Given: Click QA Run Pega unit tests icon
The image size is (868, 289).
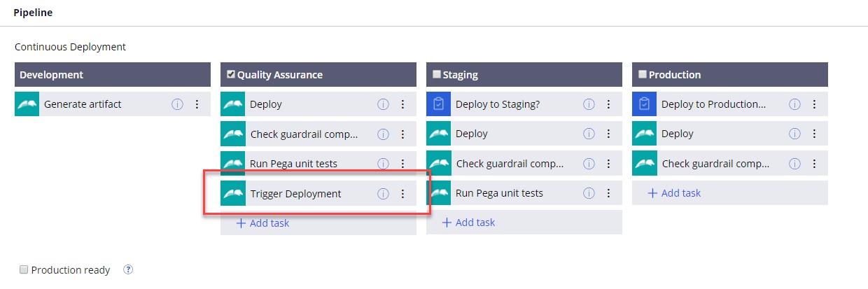Looking at the screenshot, I should 232,163.
